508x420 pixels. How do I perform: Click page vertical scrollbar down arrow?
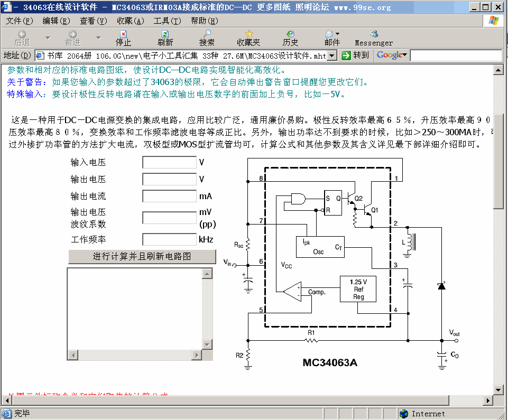click(498, 389)
